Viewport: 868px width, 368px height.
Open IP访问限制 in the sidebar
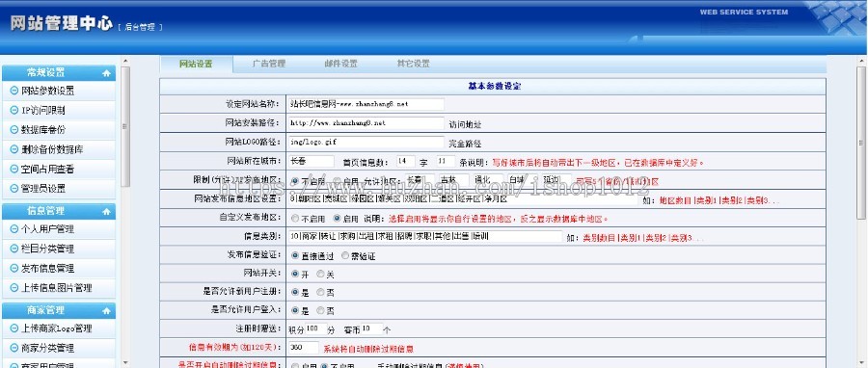pos(43,110)
